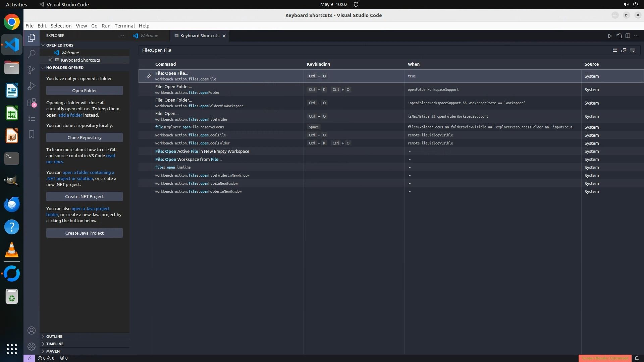This screenshot has width=644, height=362.
Task: Open Source Control view
Action: [32, 70]
